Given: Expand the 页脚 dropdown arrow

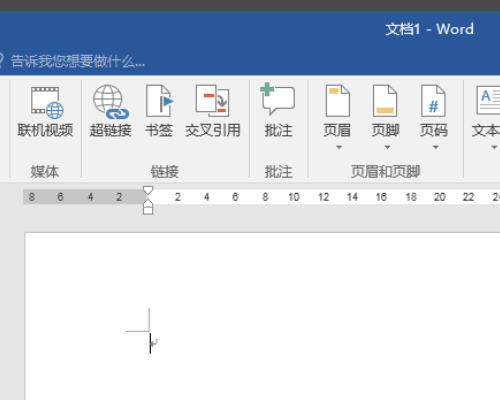Looking at the screenshot, I should (387, 147).
